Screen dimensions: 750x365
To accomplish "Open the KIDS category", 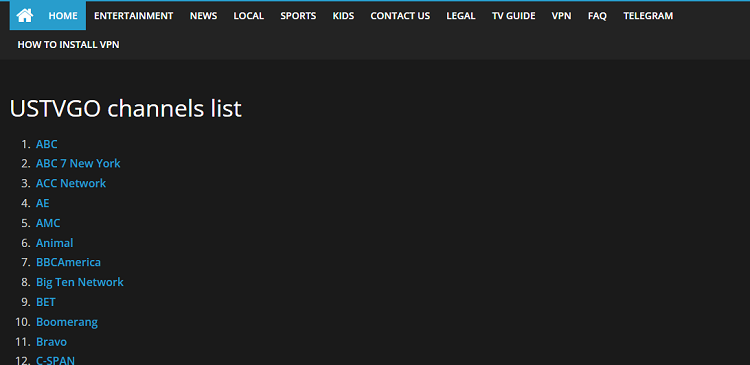I will (343, 16).
